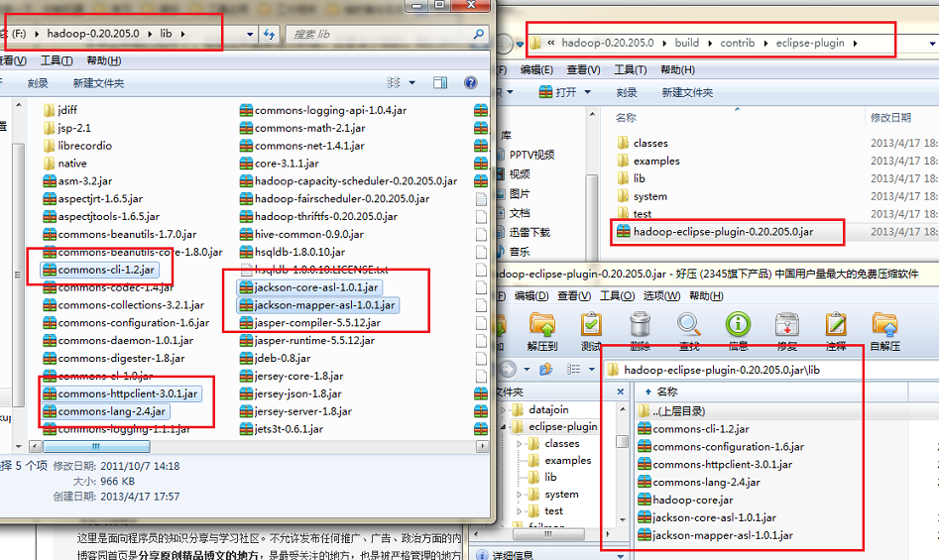
Task: Click 打开 button in eclipse-plugin window
Action: coord(557,92)
